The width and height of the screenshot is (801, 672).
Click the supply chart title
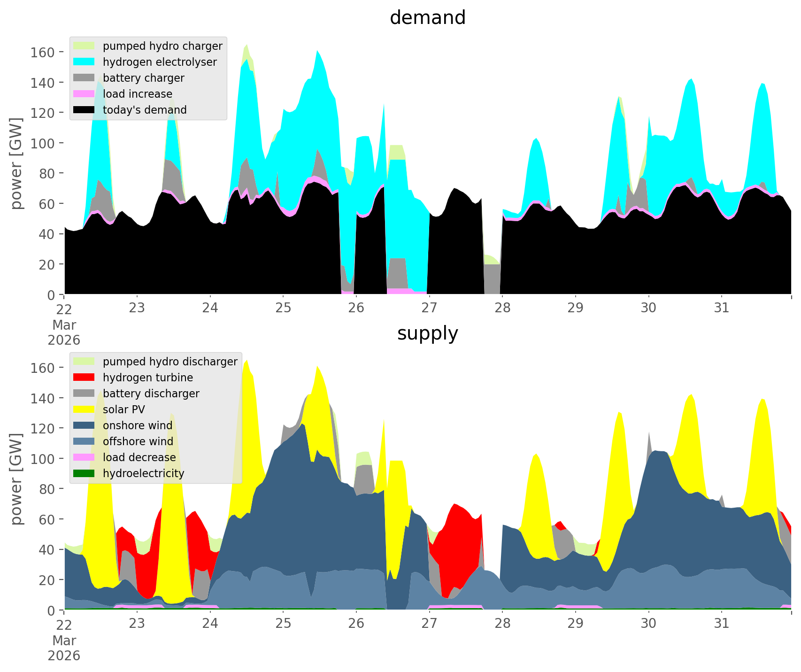click(427, 333)
